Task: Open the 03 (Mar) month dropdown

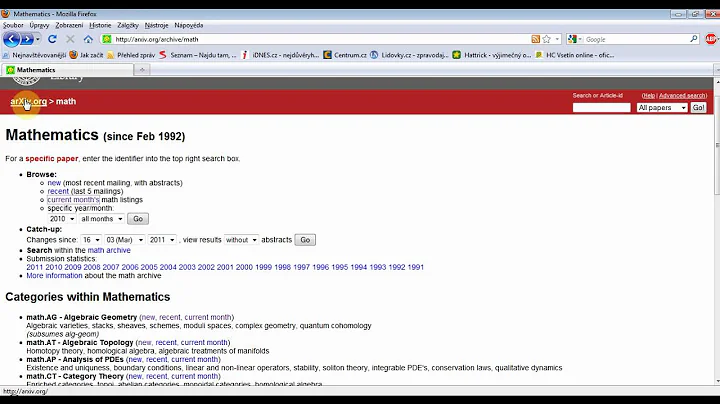Action: coord(124,240)
